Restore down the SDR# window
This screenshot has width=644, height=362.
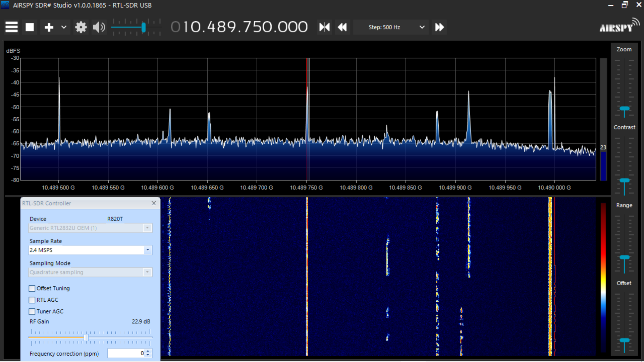point(625,5)
